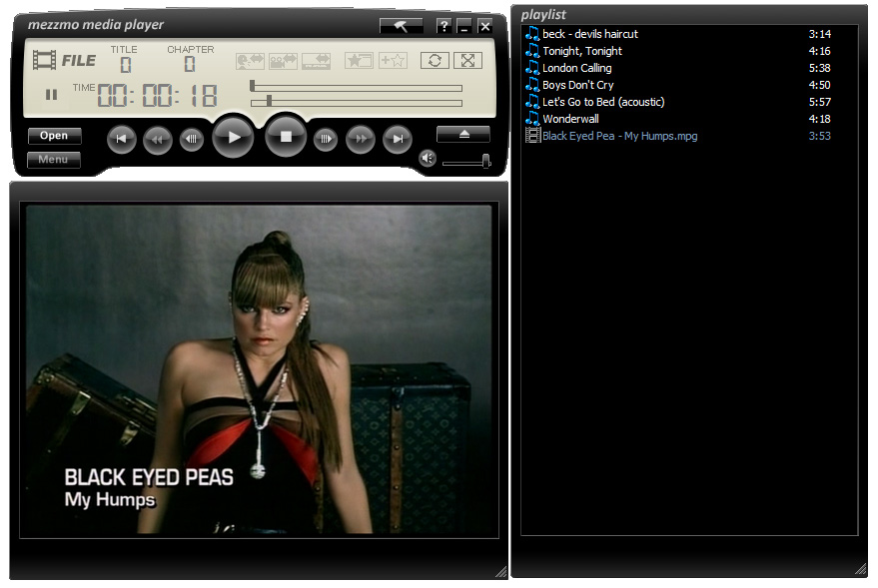Open help with the question mark button
This screenshot has width=878, height=588.
[x=443, y=26]
